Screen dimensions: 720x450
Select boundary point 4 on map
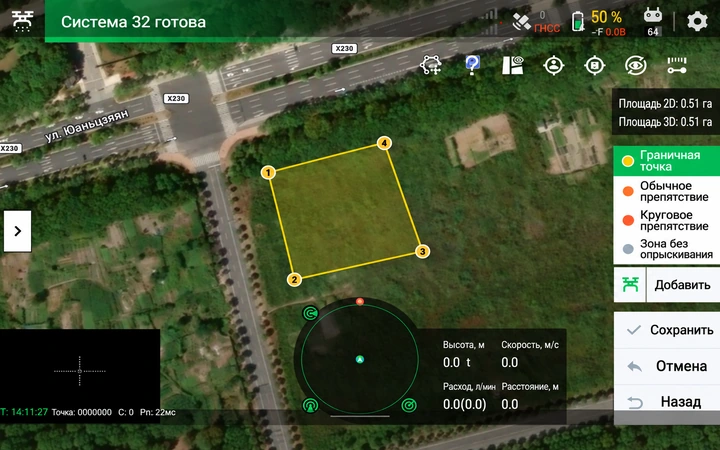click(384, 143)
